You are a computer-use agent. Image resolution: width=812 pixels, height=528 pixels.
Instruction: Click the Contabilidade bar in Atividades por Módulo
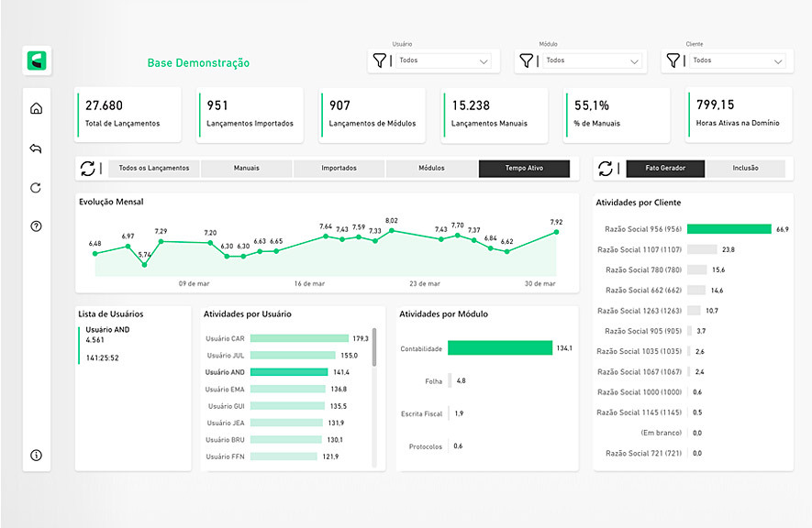tap(500, 348)
